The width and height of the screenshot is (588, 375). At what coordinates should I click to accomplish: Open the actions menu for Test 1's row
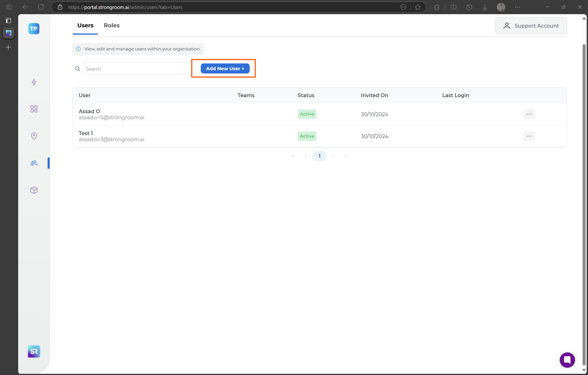click(x=529, y=136)
